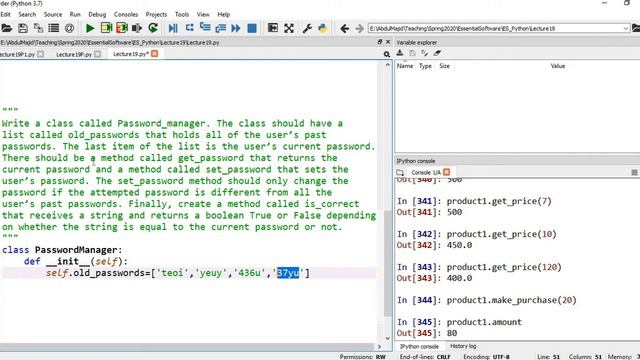This screenshot has height=360, width=640.
Task: Close the Lecture19P1.py tab
Action: 41,54
